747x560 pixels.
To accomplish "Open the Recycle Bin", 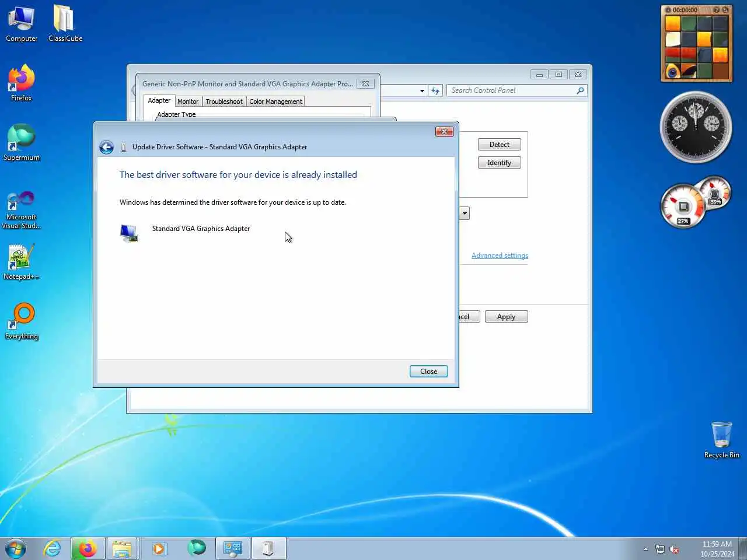I will pos(722,440).
